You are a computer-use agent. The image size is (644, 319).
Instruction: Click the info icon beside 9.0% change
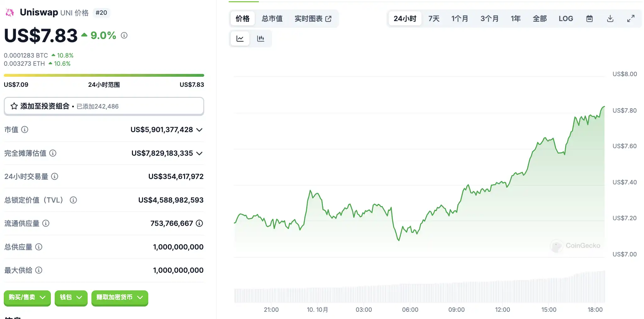click(x=124, y=35)
